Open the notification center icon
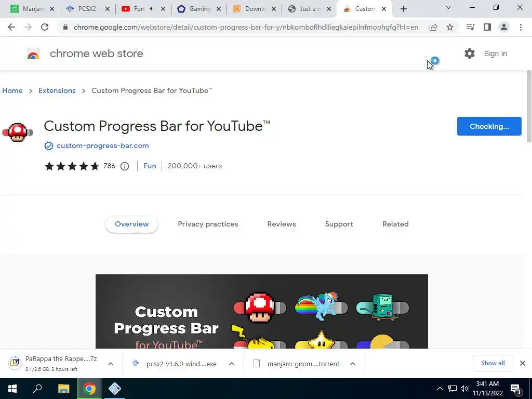 [516, 389]
